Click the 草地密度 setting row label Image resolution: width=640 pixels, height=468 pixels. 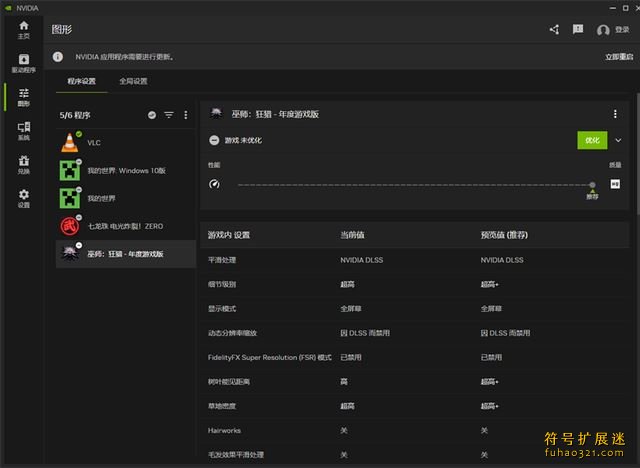[x=222, y=406]
